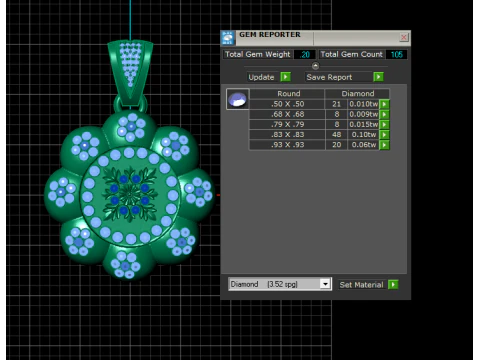Click the pendant bail with pave gems

pyautogui.click(x=130, y=72)
